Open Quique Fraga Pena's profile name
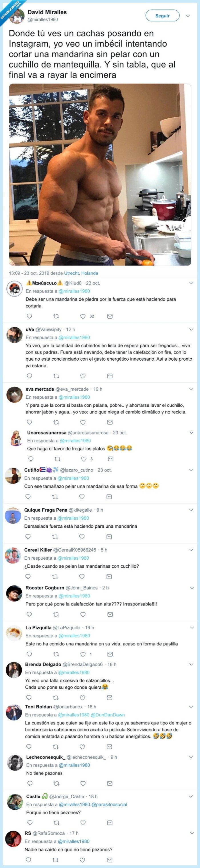This screenshot has height=868, width=200. pyautogui.click(x=45, y=510)
